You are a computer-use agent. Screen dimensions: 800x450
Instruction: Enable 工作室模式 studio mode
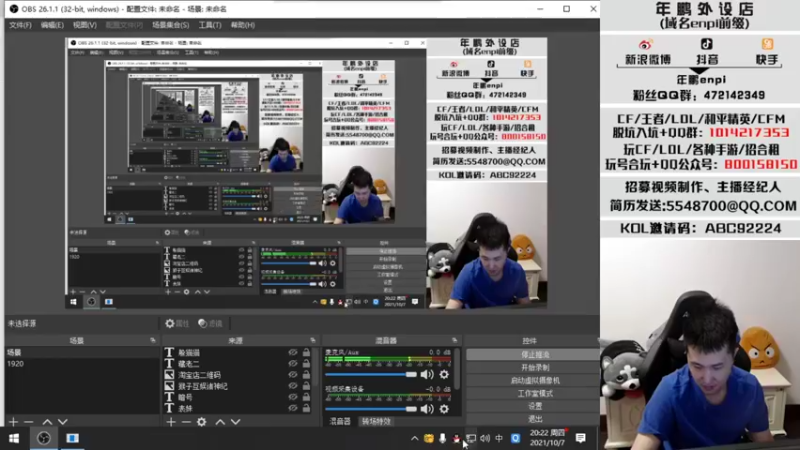click(x=534, y=393)
